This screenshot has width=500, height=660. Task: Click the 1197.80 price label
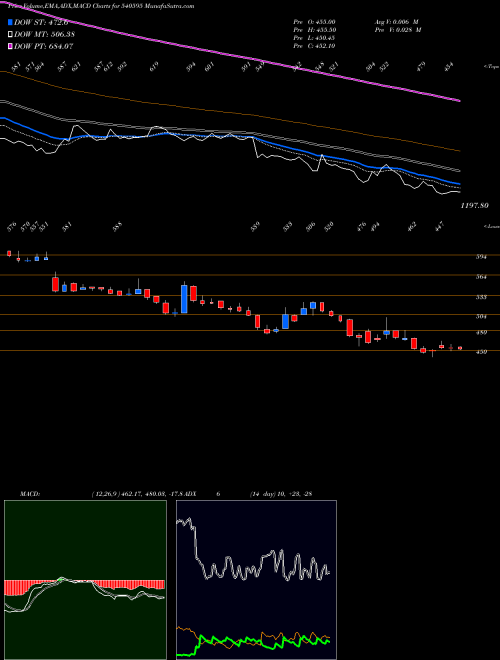click(474, 205)
